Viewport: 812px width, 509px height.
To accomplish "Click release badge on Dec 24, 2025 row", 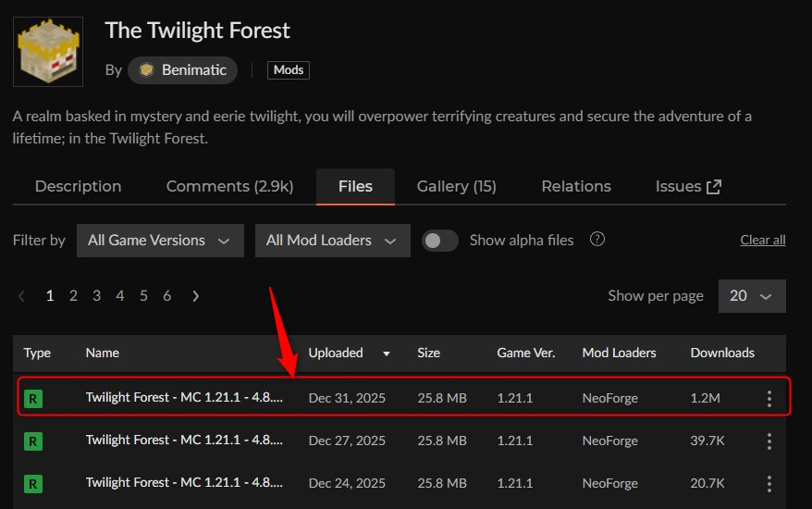I will (33, 484).
